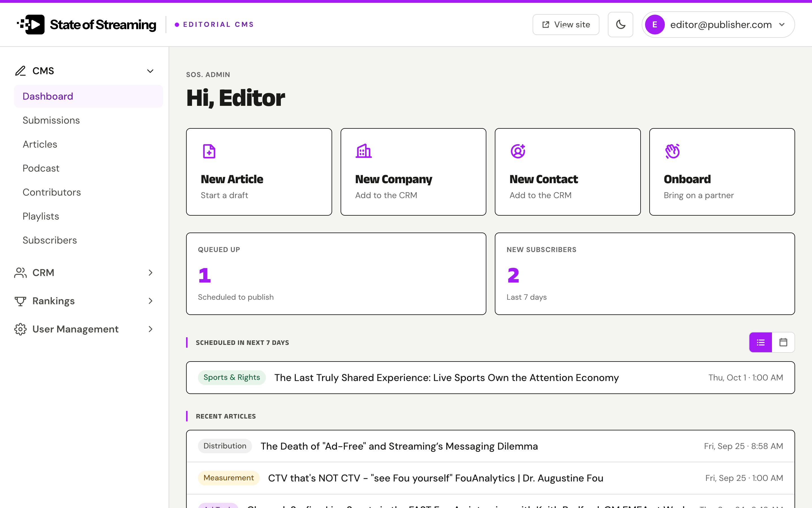Click the New Contact user-plus icon

518,151
